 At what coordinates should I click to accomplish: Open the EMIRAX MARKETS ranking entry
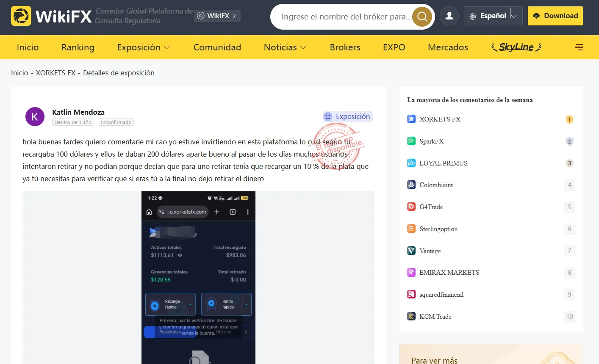click(x=491, y=272)
